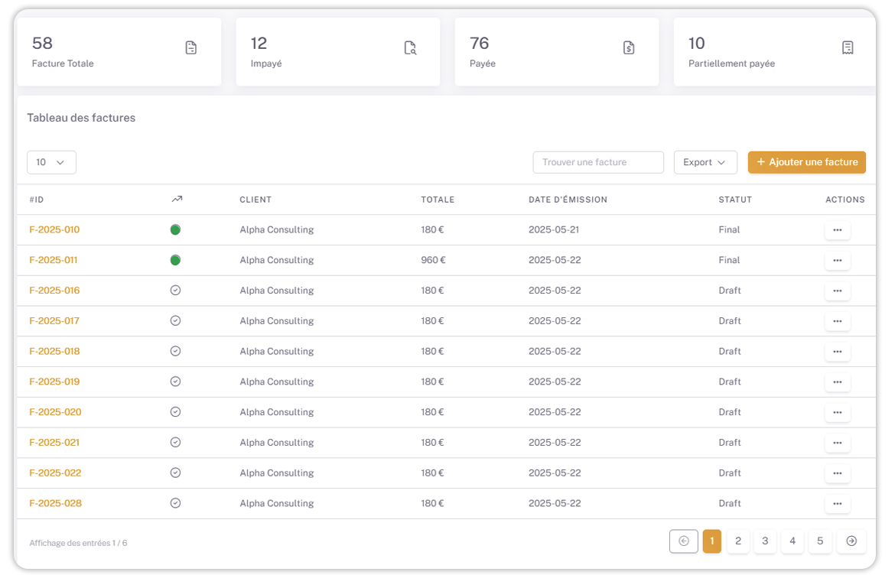Open actions menu for invoice F-2025-010
The image size is (895, 588).
point(838,230)
